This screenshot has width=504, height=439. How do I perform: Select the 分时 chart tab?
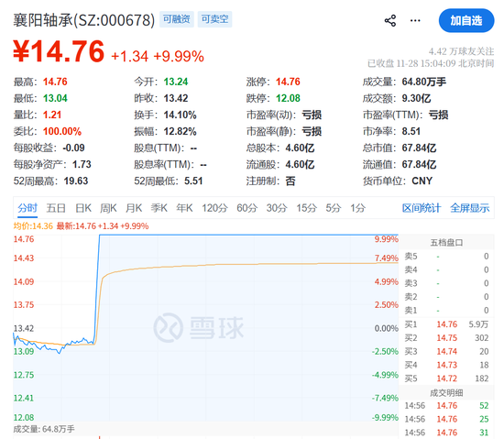tap(27, 208)
